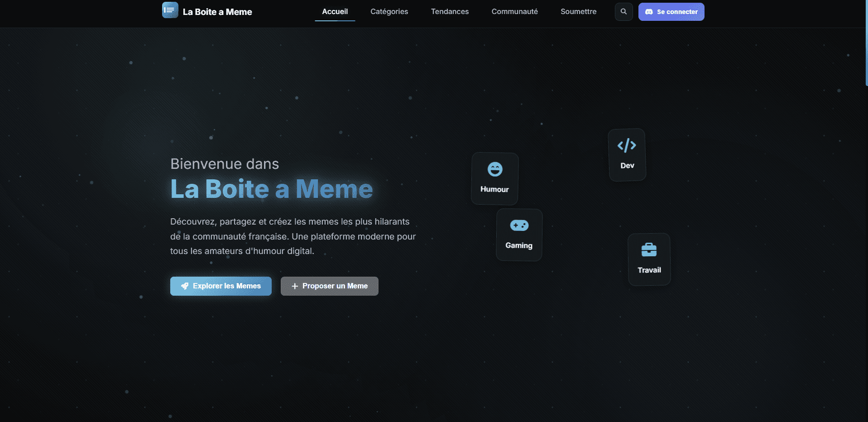Open the Catégories menu item
This screenshot has height=422, width=868.
[389, 12]
